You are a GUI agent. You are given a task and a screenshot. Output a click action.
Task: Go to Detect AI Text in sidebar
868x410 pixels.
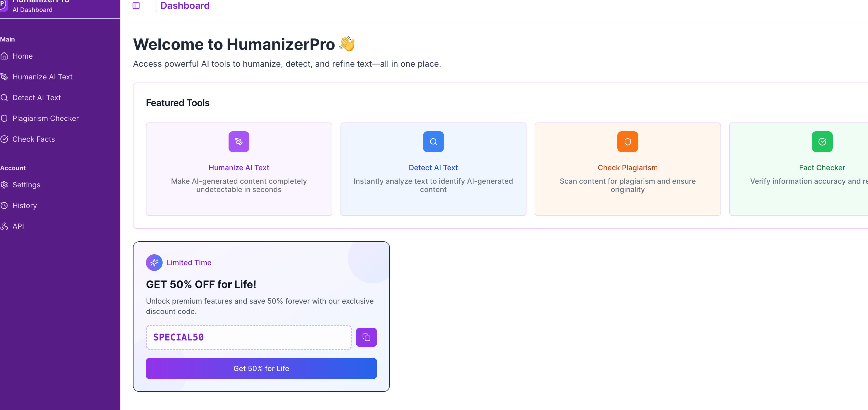click(x=36, y=98)
